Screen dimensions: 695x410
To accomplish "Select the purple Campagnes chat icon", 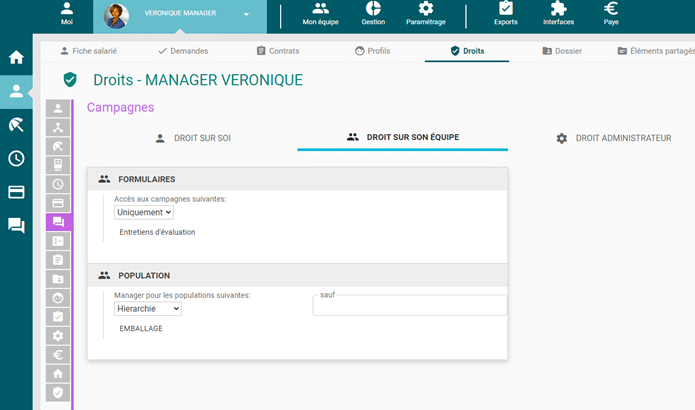I will (59, 222).
